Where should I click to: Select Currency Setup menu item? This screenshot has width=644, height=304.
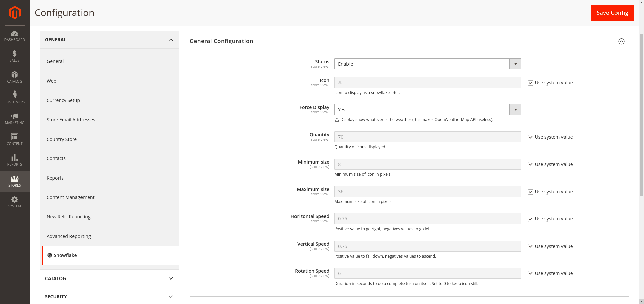(63, 100)
